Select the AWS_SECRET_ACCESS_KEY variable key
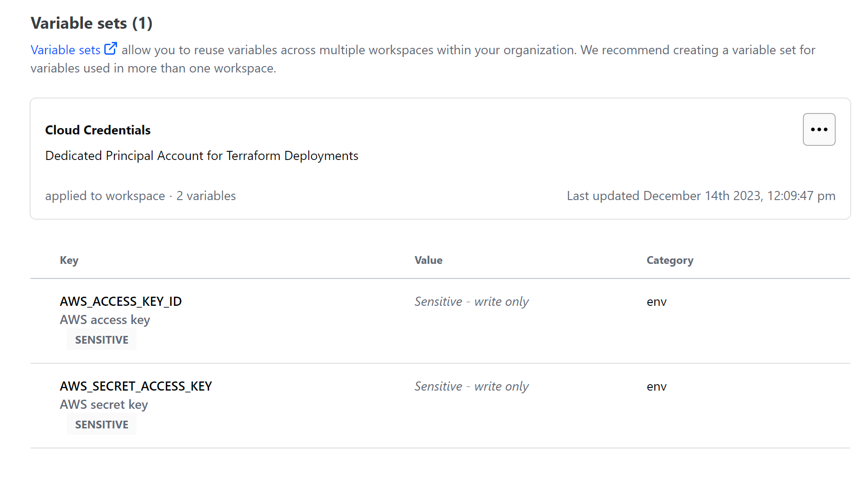 (136, 386)
